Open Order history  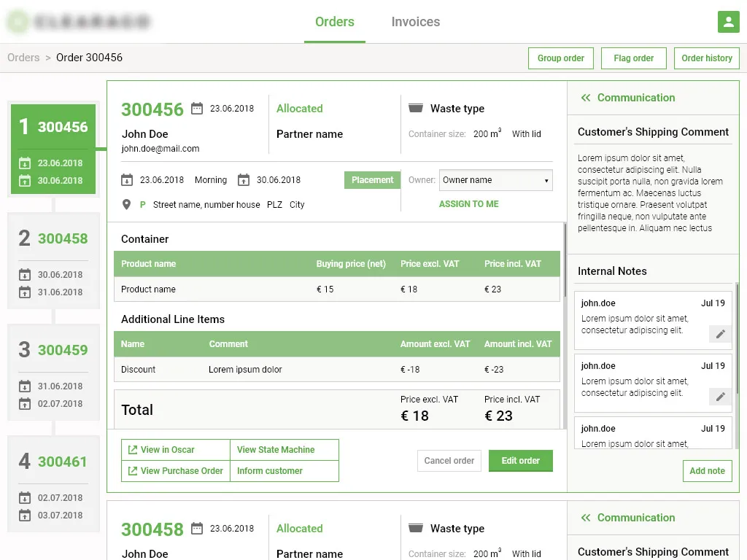706,58
